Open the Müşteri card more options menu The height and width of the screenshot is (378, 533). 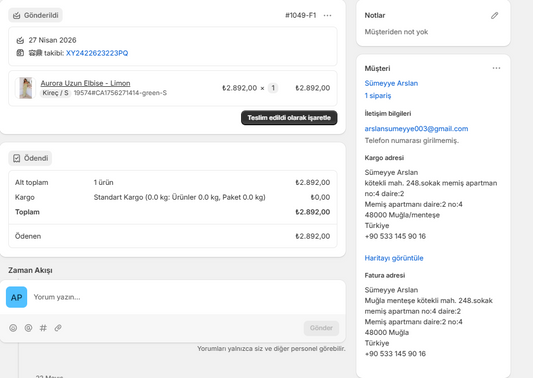pyautogui.click(x=496, y=68)
